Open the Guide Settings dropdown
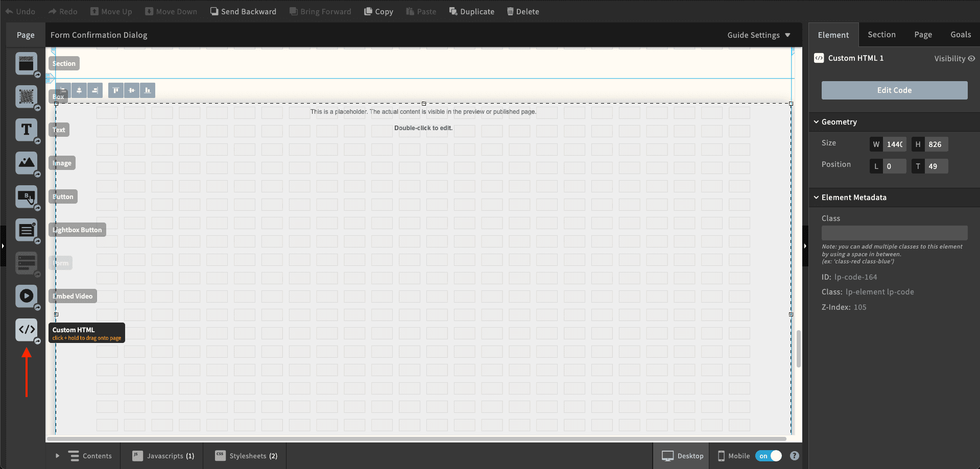This screenshot has height=469, width=980. (x=759, y=35)
